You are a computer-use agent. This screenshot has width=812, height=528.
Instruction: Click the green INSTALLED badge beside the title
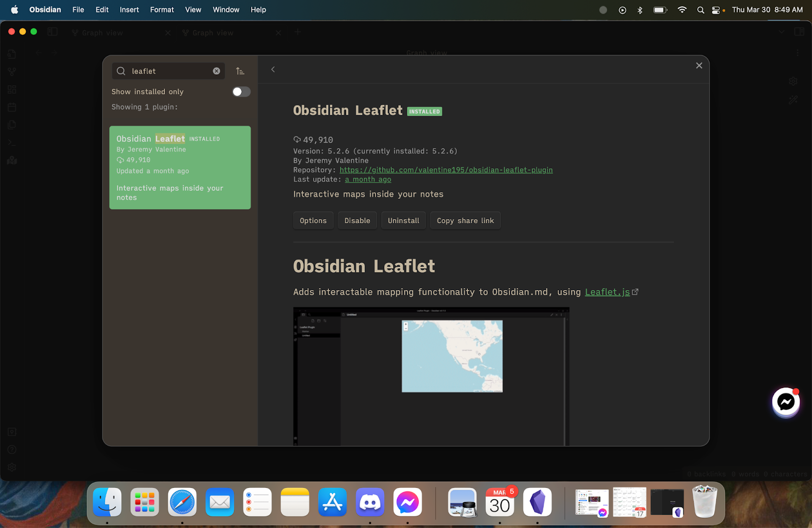click(424, 112)
